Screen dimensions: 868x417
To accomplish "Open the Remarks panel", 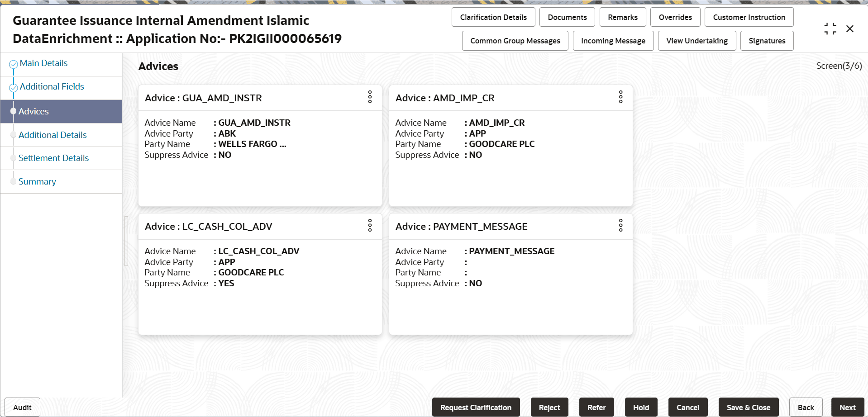I will coord(623,17).
